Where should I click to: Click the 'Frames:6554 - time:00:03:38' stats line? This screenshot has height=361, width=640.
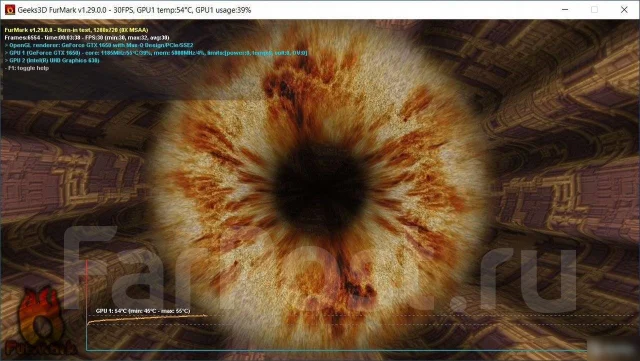87,38
